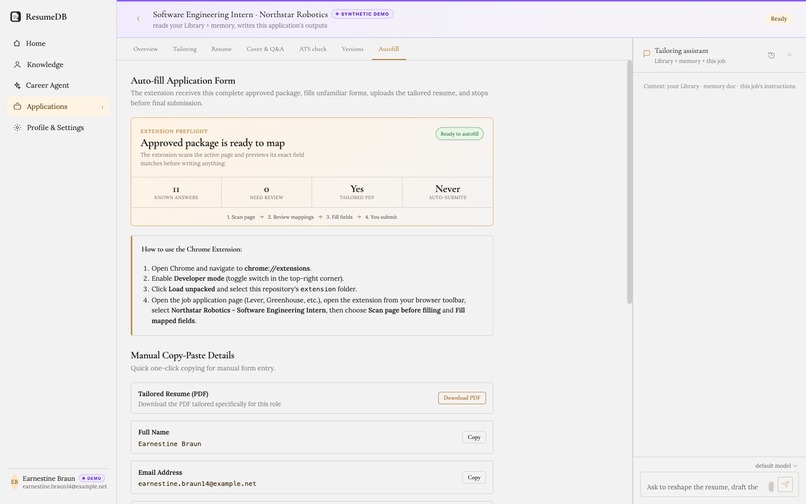
Task: Switch to the Versions tab
Action: pyautogui.click(x=352, y=49)
